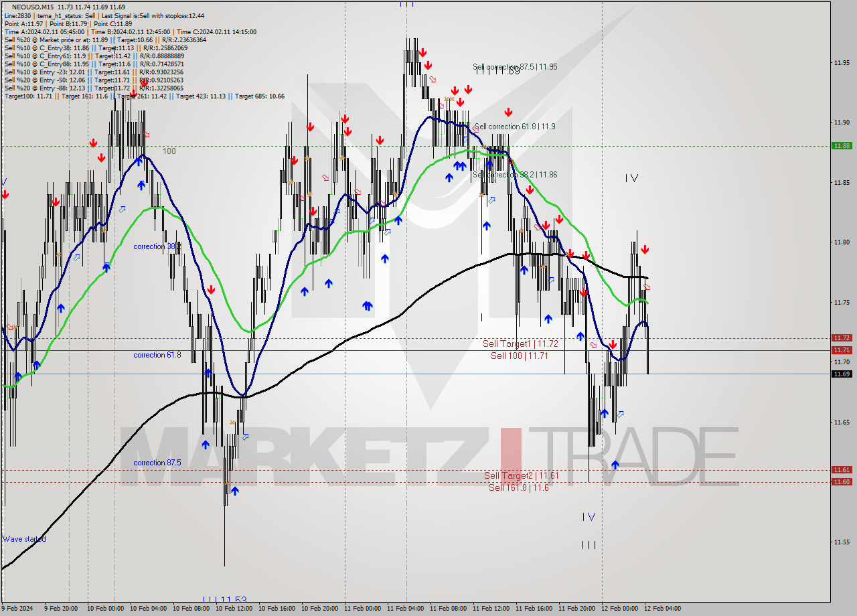The width and height of the screenshot is (857, 616).
Task: Click 11.85 on the price axis
Action: pos(842,183)
